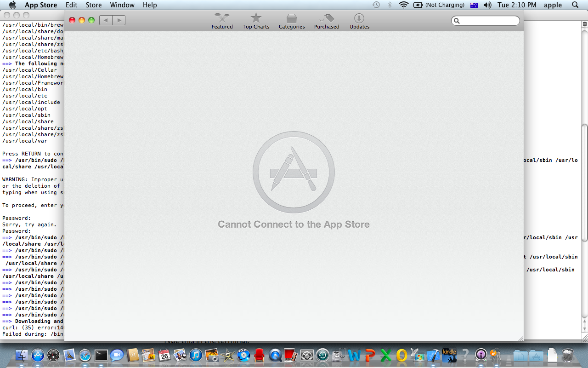Launch Microsoft Word from the Dock
588x368 pixels.
pos(354,355)
